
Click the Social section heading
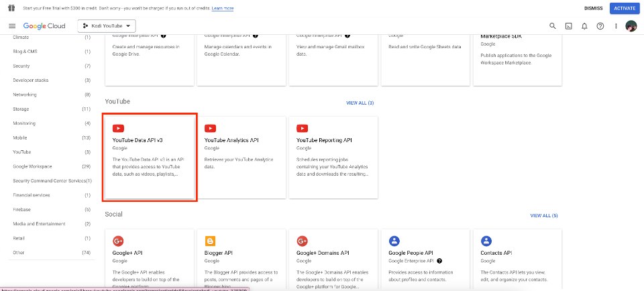click(114, 215)
